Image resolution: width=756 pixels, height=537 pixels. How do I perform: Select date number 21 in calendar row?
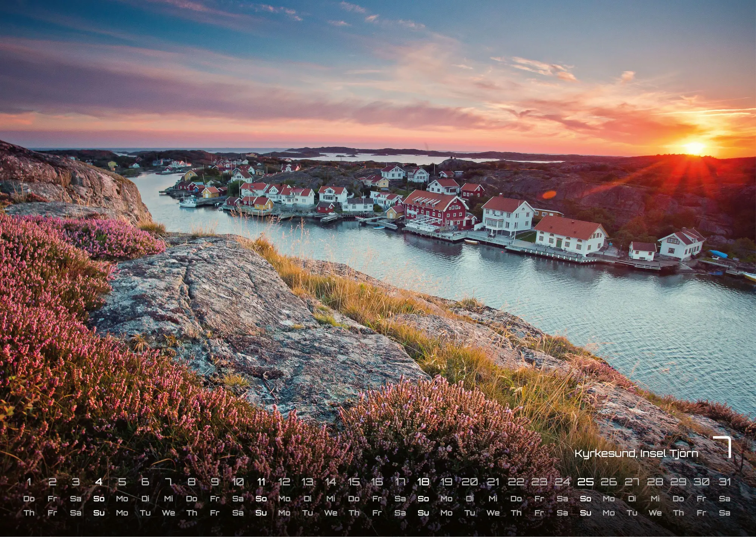[493, 482]
